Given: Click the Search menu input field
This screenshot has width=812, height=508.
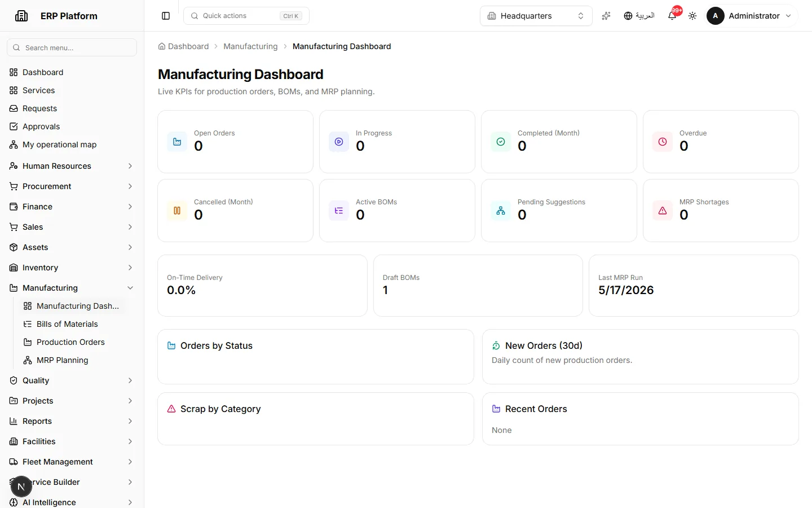Looking at the screenshot, I should 72,47.
